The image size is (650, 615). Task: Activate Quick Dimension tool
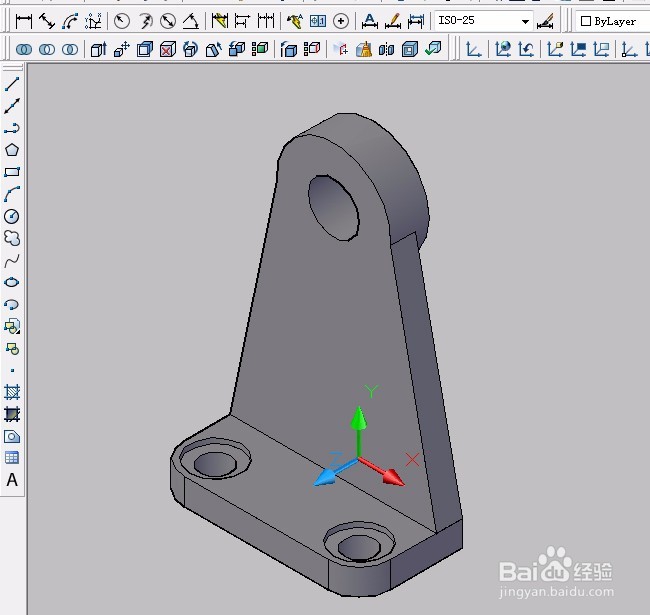coord(220,21)
